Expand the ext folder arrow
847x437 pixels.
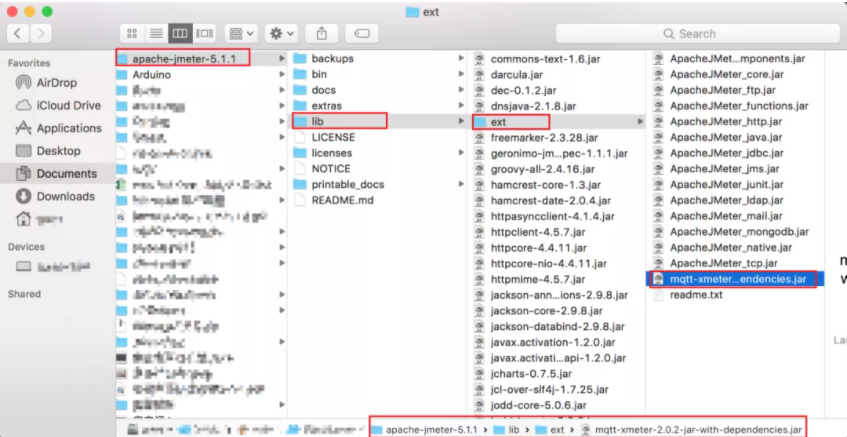[x=640, y=122]
